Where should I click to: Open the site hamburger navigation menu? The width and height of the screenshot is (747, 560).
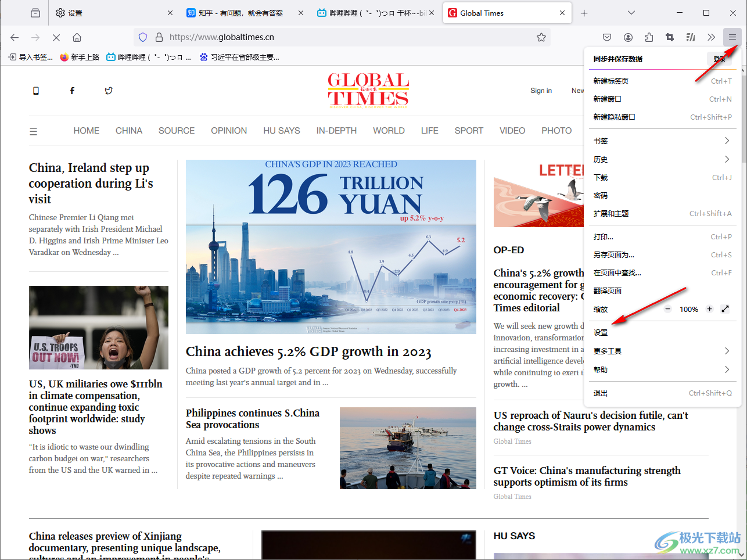33,131
